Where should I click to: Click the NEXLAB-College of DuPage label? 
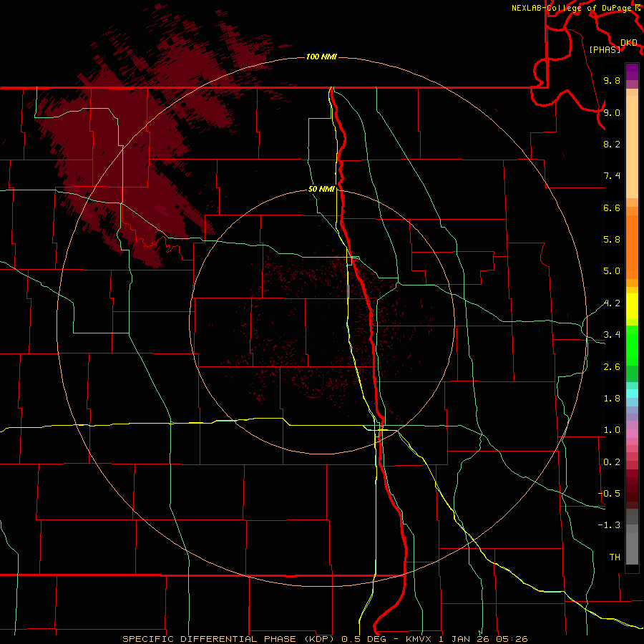(571, 8)
